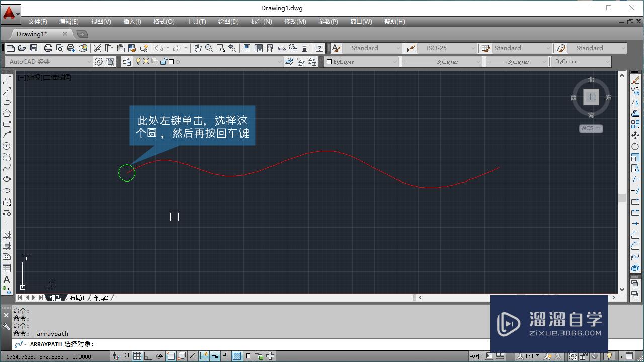Open annotation scale 1:1 dropdown

528,356
